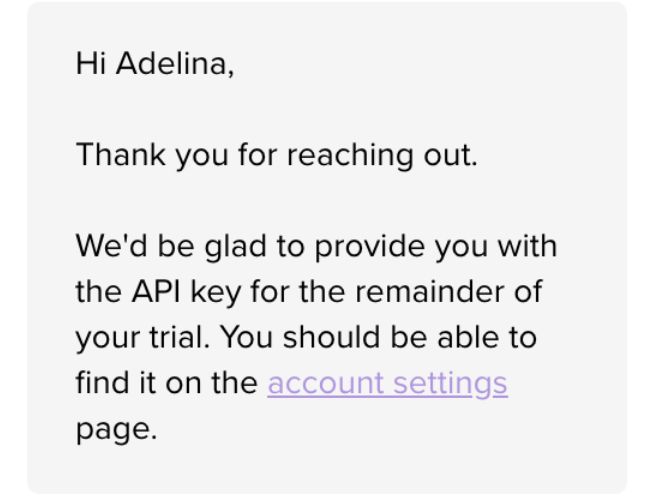This screenshot has height=500, width=656.
Task: Click the word 'key' after API
Action: (x=216, y=292)
